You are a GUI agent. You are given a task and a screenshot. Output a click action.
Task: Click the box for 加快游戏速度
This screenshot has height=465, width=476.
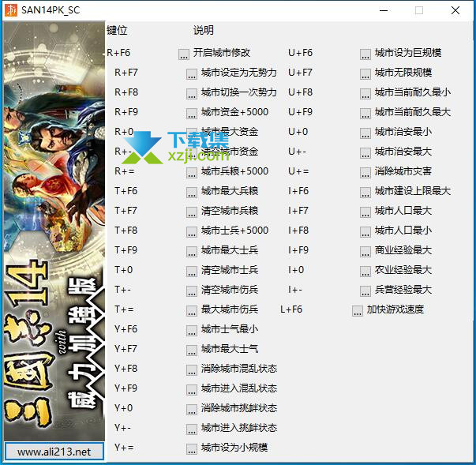[x=358, y=310]
